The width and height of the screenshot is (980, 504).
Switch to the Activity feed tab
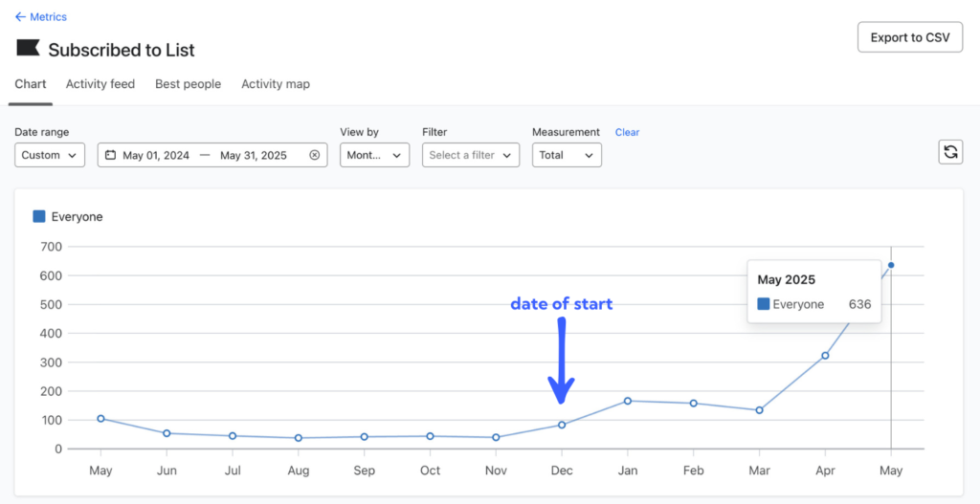pyautogui.click(x=100, y=84)
